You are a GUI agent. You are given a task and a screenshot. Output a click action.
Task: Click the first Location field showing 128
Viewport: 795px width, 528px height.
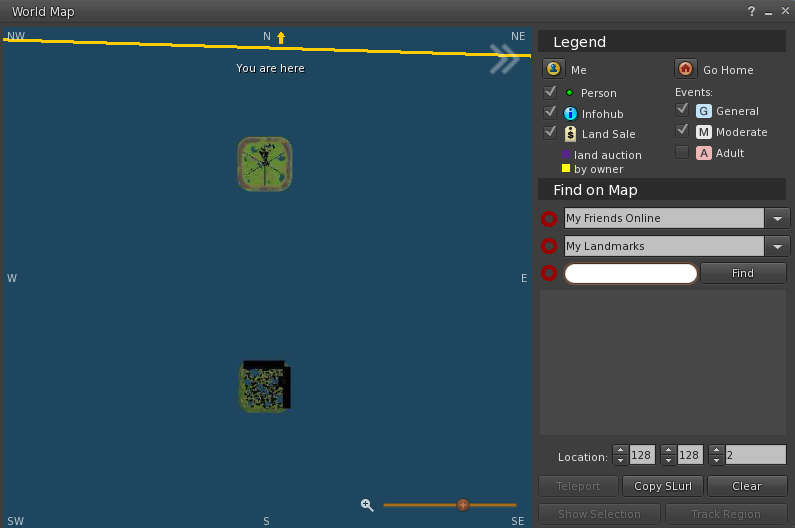[642, 455]
